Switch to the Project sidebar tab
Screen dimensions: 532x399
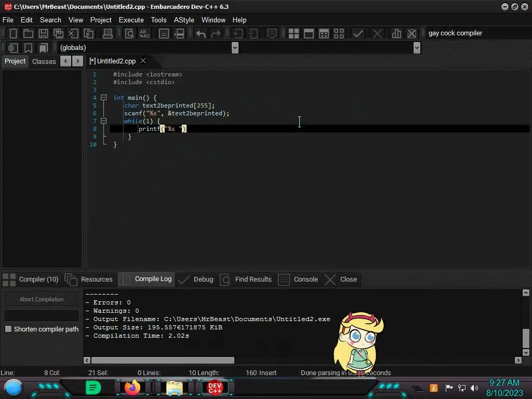15,61
